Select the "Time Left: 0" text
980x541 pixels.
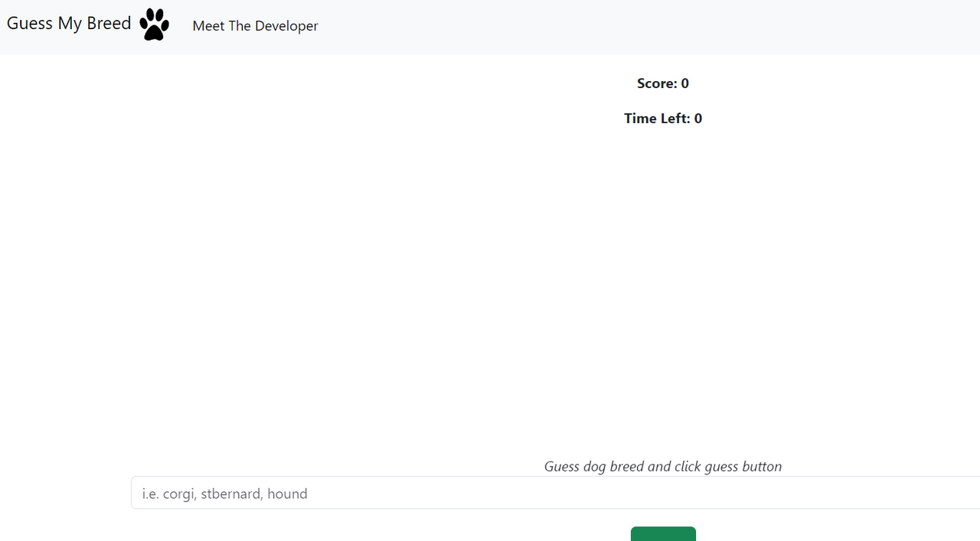pos(663,119)
